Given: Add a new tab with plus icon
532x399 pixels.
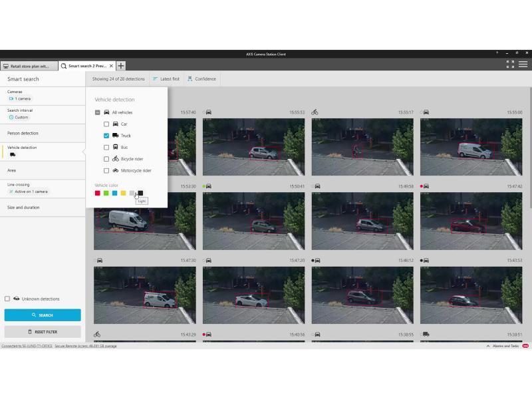Looking at the screenshot, I should (120, 66).
